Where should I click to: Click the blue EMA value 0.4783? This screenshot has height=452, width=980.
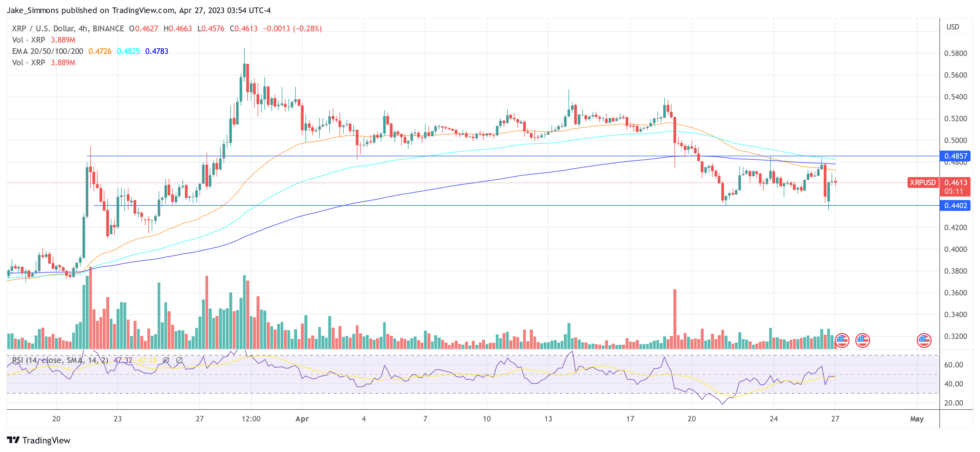click(157, 51)
